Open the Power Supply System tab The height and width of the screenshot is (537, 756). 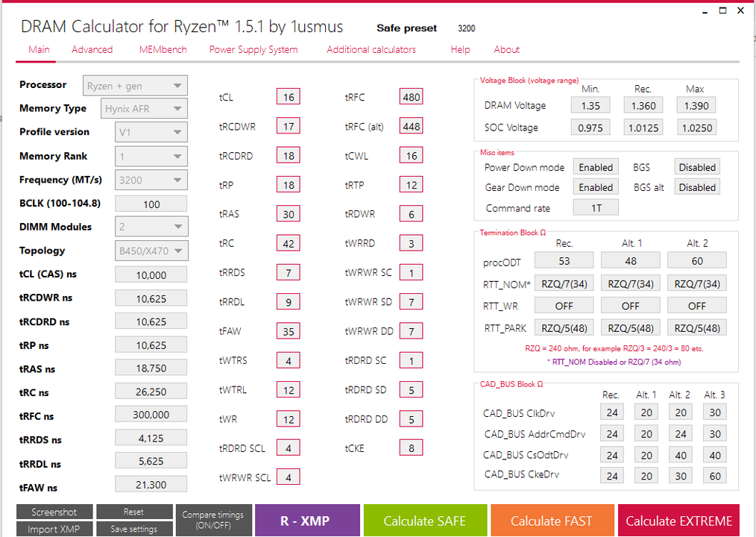[x=253, y=50]
